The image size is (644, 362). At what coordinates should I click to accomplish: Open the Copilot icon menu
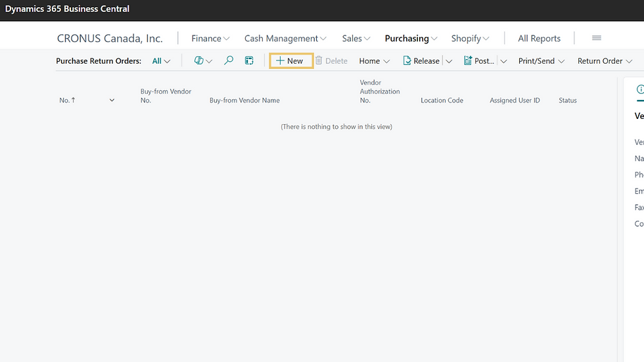click(203, 60)
